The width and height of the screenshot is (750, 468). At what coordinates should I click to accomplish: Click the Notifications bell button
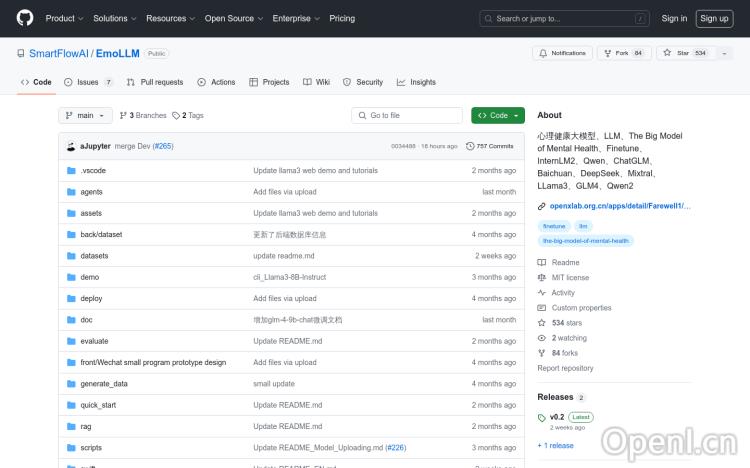(x=562, y=53)
